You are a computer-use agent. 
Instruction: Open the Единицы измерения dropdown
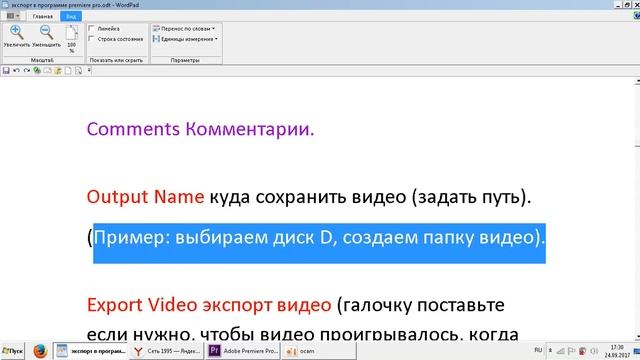pos(185,39)
